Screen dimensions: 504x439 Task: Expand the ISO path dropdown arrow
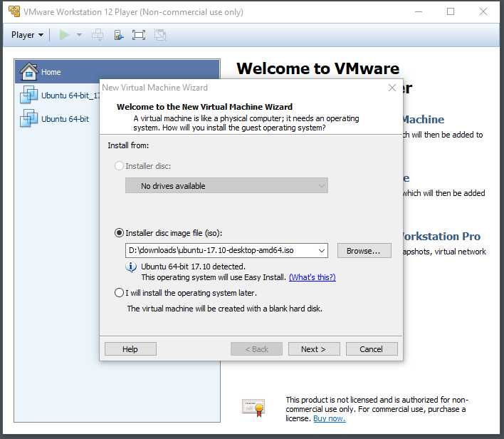click(322, 250)
